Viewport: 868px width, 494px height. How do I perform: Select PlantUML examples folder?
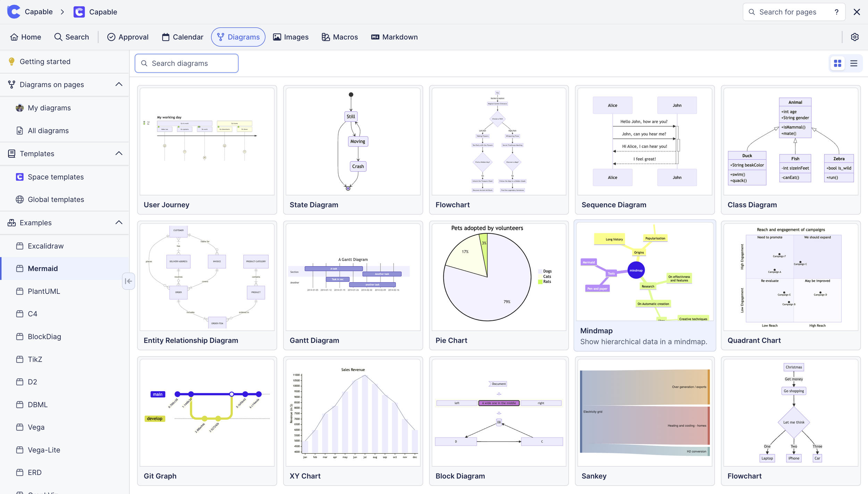click(x=44, y=291)
